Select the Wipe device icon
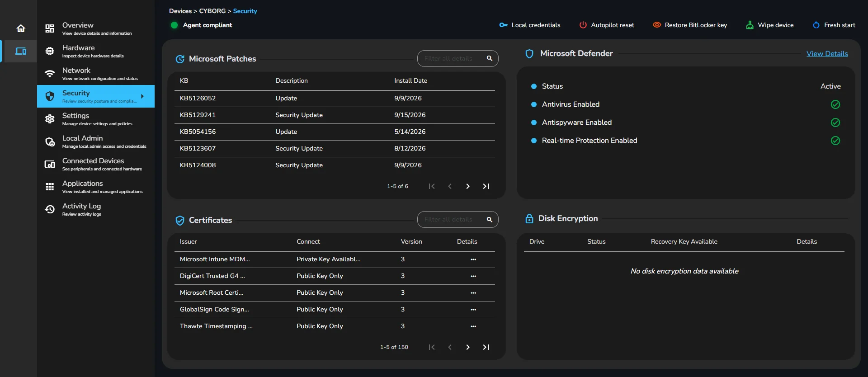Screen dimensions: 868x377 click(x=750, y=25)
